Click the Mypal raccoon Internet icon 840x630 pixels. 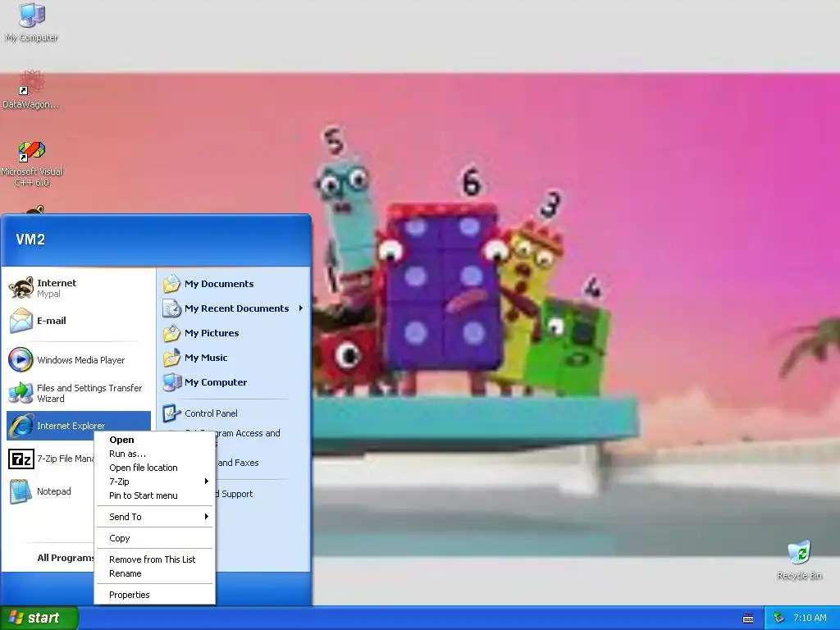coord(21,288)
